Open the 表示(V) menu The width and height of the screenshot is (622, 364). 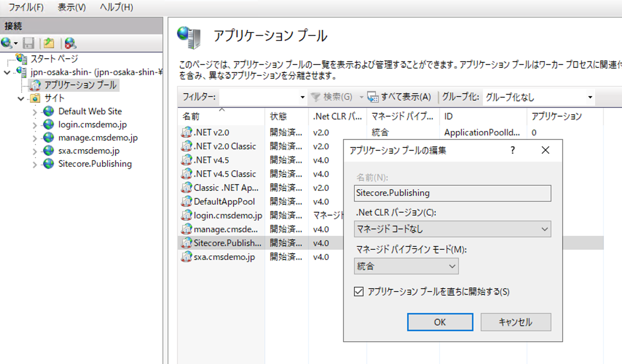[x=72, y=7]
